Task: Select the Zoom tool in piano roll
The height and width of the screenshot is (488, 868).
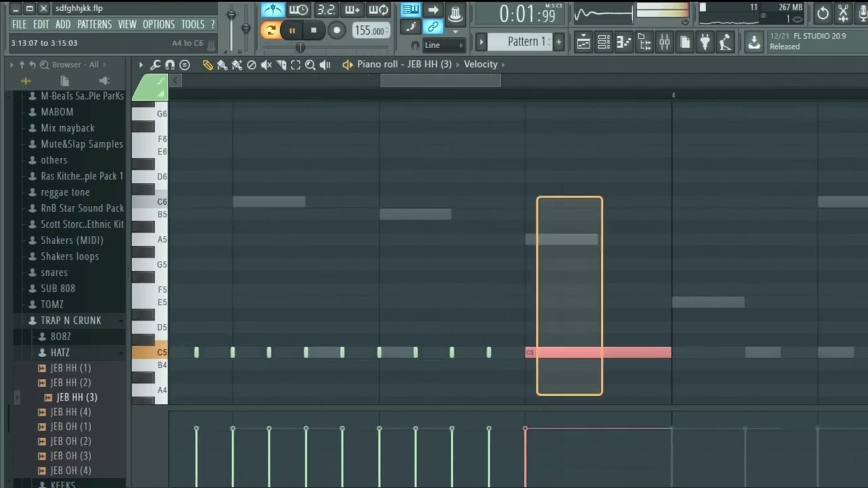Action: [310, 65]
